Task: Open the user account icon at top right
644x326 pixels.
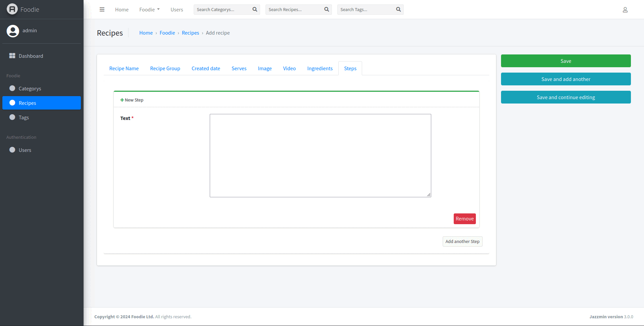Action: coord(625,10)
